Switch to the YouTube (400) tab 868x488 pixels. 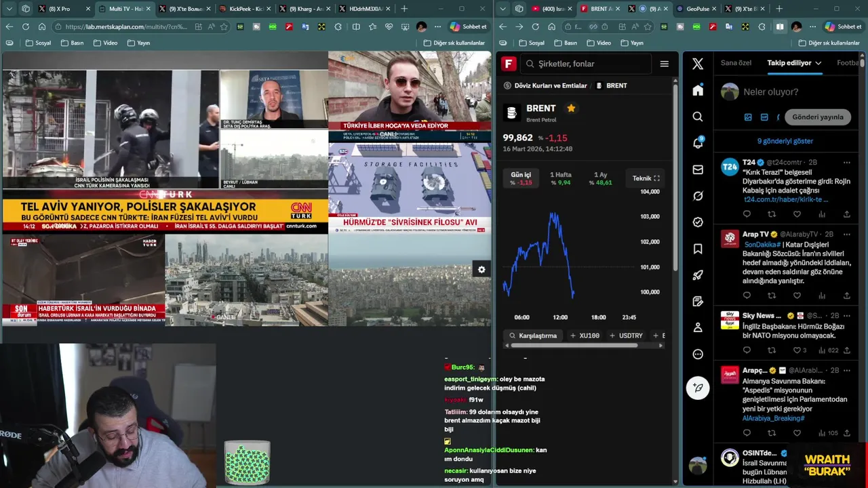[551, 9]
